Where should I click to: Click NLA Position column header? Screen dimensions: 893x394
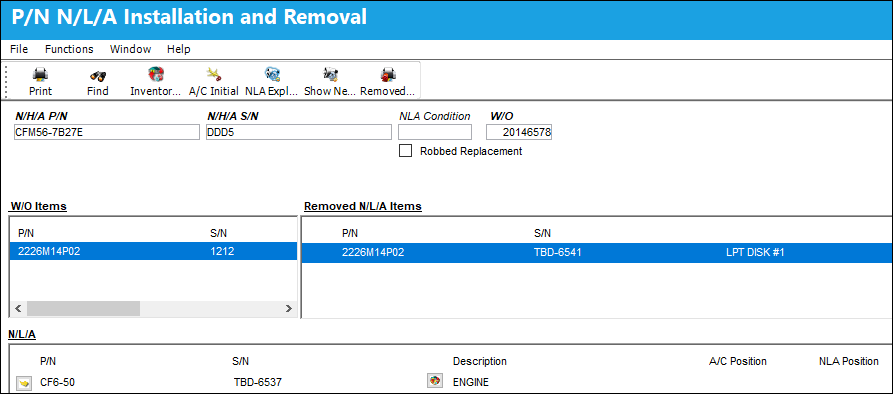849,362
